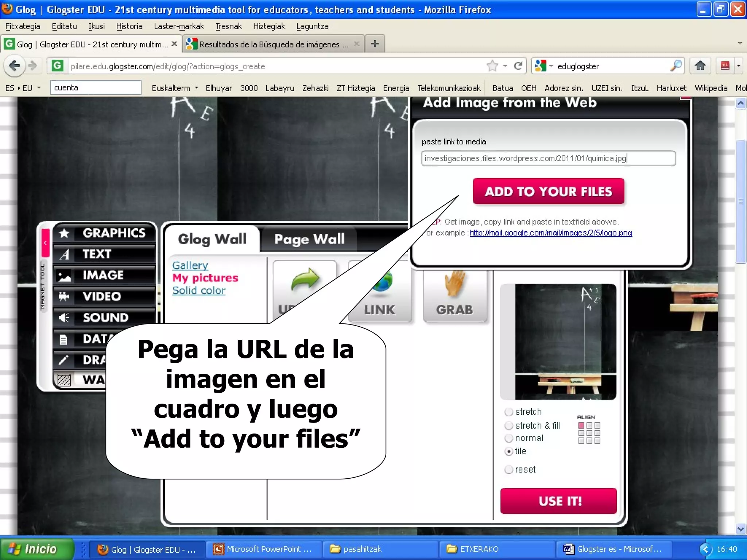The height and width of the screenshot is (560, 747).
Task: Select the tile radio option
Action: pos(508,451)
